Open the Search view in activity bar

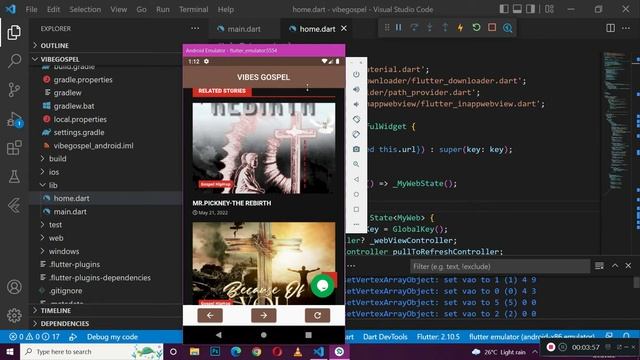click(14, 61)
